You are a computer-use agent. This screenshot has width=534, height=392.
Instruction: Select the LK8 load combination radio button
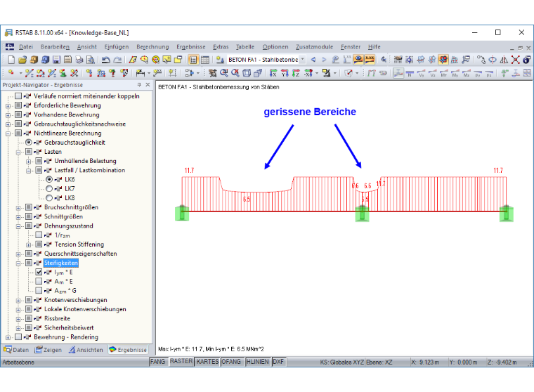tap(49, 198)
